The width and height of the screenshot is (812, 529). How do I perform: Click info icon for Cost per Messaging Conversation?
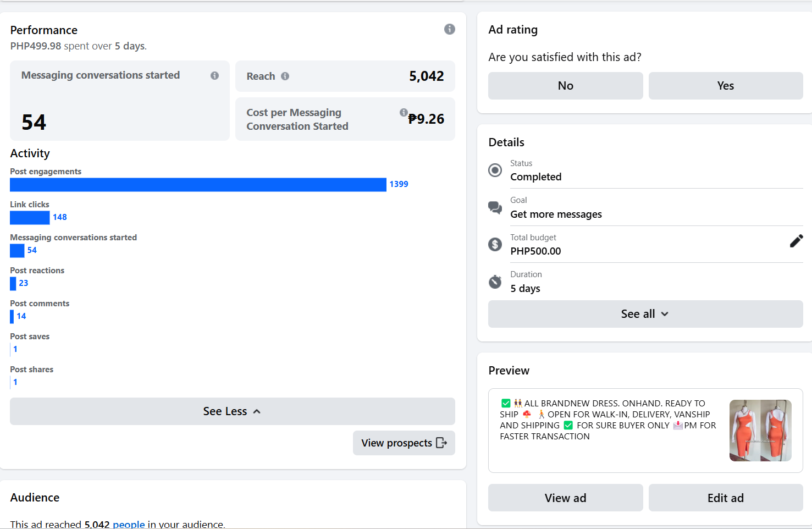click(x=404, y=112)
